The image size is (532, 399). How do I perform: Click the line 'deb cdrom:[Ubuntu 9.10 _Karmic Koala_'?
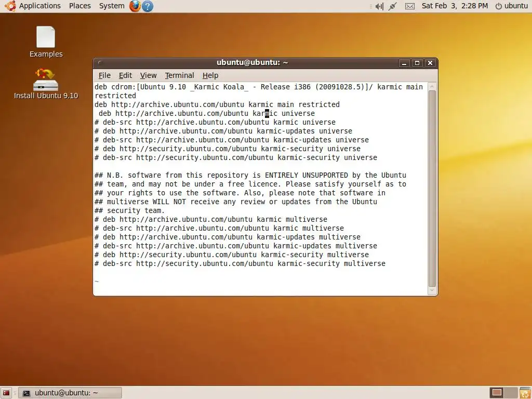click(259, 87)
